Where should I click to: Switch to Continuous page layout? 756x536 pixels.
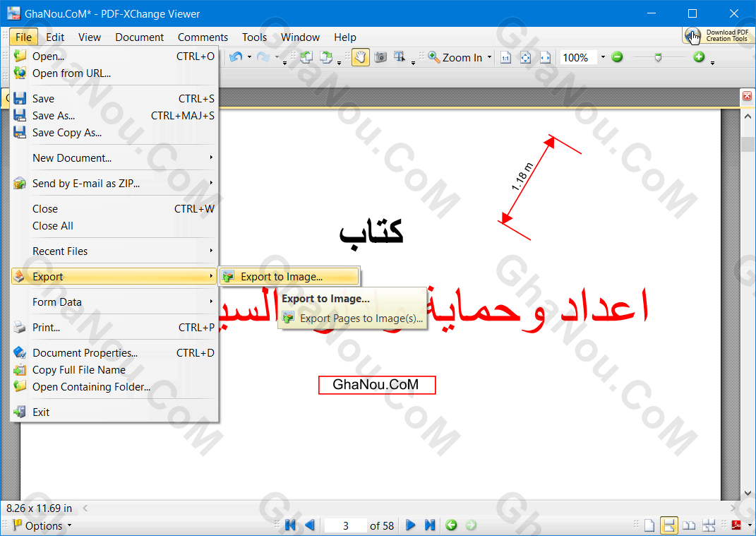tap(668, 525)
